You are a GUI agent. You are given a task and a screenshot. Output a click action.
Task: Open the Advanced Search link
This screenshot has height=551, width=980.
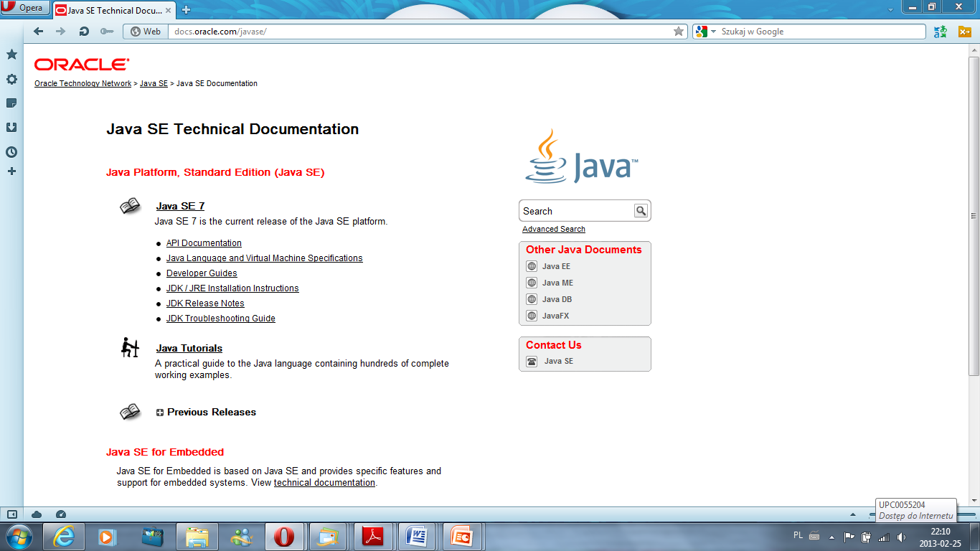(554, 229)
